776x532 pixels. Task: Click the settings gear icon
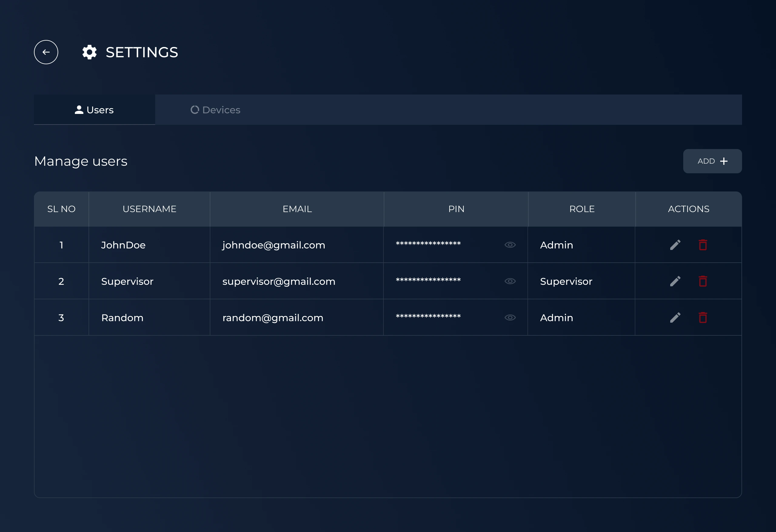89,52
